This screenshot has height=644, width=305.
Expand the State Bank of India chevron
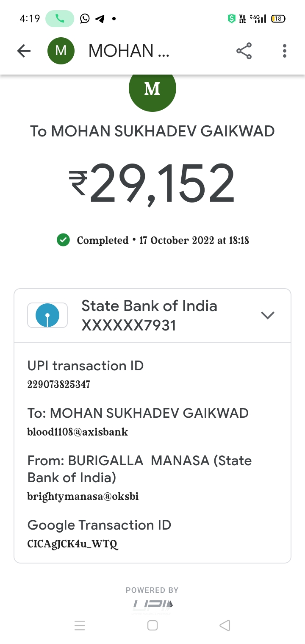(x=268, y=315)
